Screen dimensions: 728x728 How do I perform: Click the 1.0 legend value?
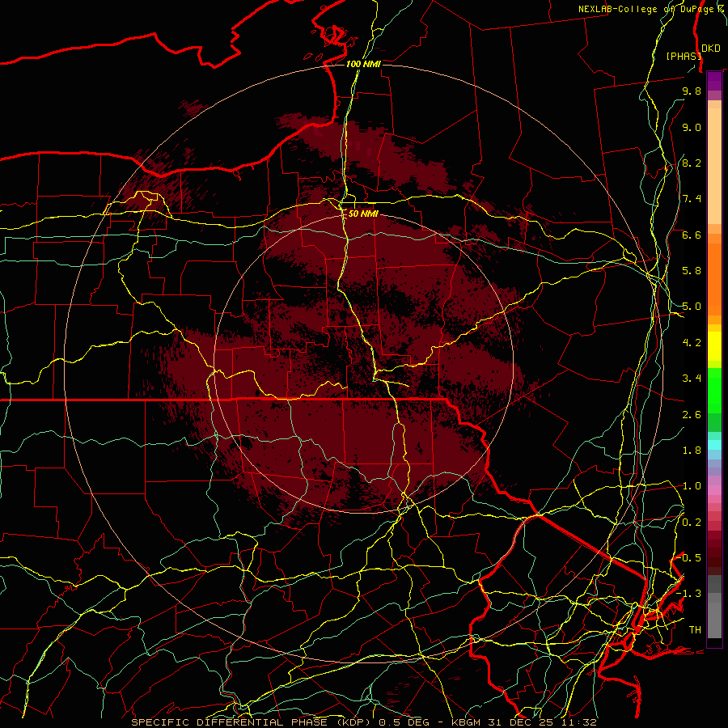(x=692, y=486)
